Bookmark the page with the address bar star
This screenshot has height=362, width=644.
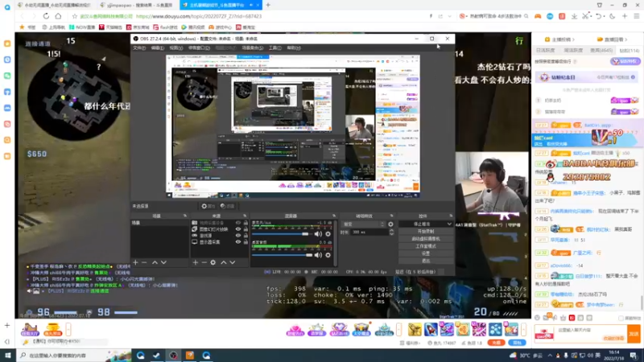(x=74, y=16)
